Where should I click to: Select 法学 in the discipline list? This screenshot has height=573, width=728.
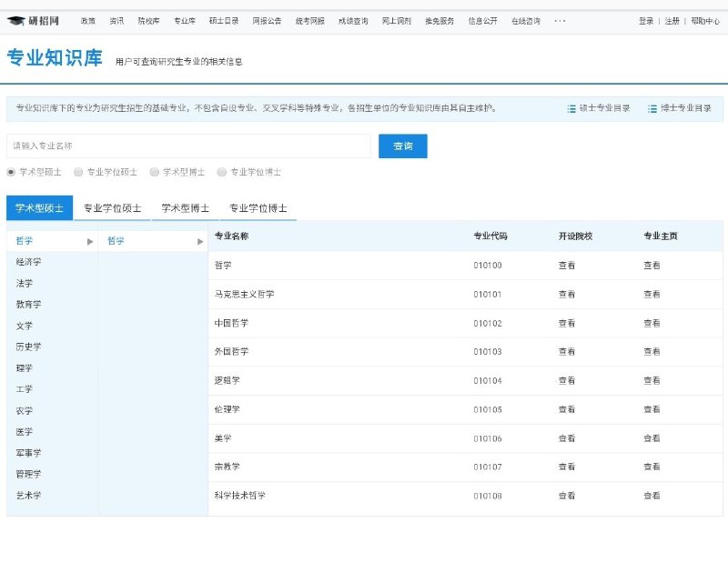(x=25, y=284)
